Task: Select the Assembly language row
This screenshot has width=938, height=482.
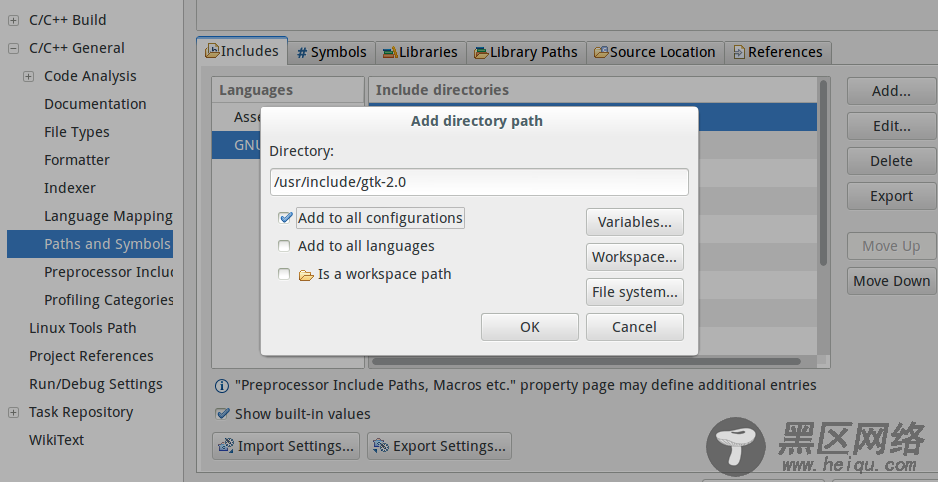Action: pyautogui.click(x=236, y=117)
